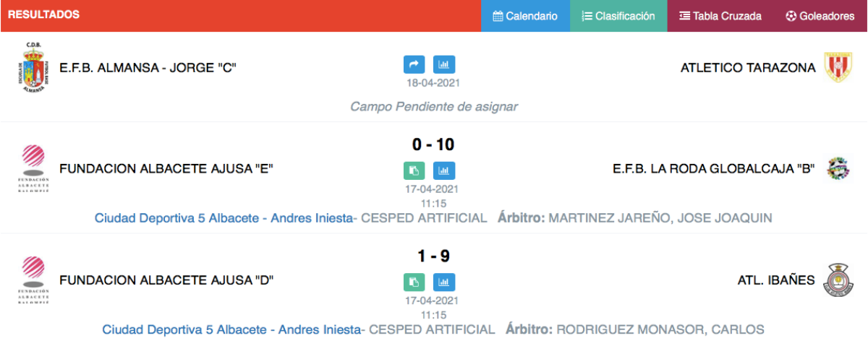Viewport: 868px width, 346px height.
Task: Click La Roda Globalcaja "B" team logo
Action: pos(838,169)
